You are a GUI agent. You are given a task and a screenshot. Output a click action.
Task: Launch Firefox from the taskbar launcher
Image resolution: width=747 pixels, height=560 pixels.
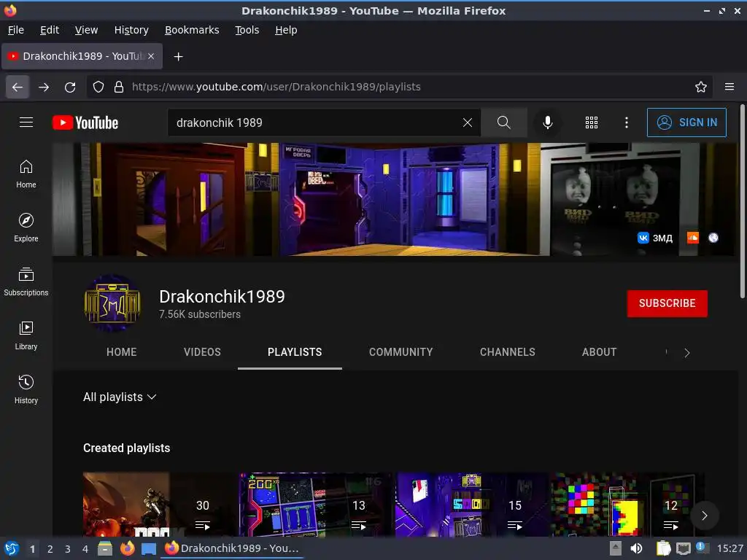[x=127, y=548]
